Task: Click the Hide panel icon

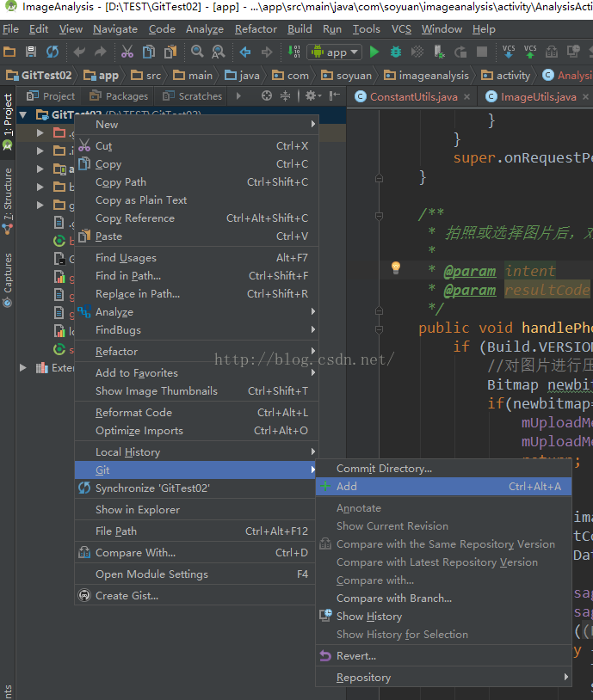Action: click(x=334, y=95)
